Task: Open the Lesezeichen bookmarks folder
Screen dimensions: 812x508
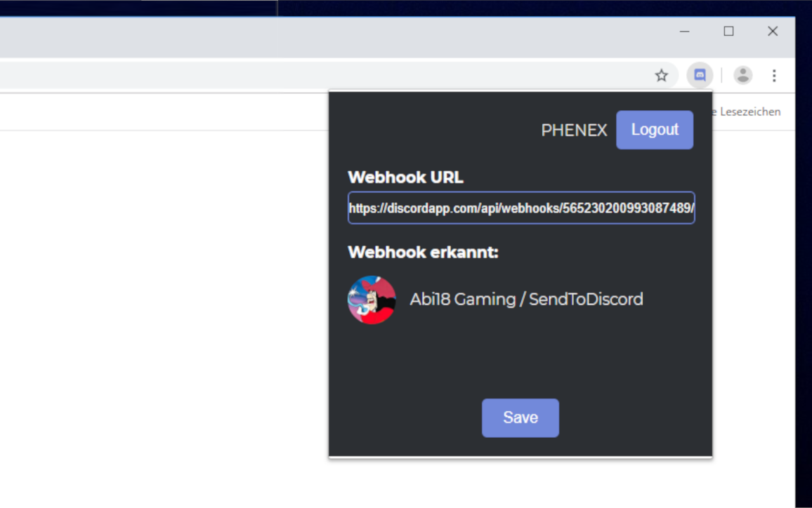Action: pos(746,112)
